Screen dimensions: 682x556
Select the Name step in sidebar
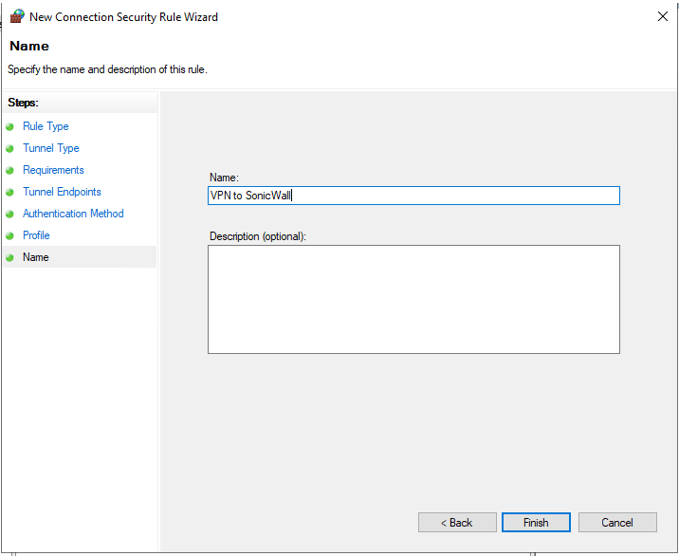pyautogui.click(x=36, y=258)
